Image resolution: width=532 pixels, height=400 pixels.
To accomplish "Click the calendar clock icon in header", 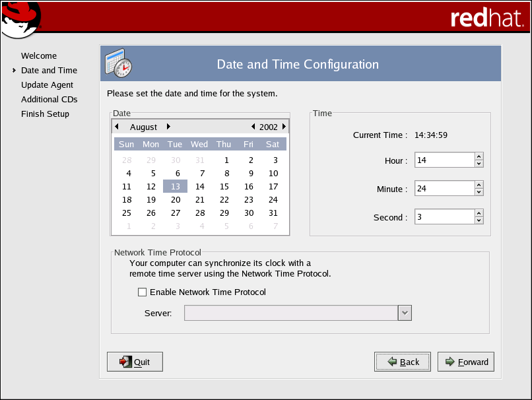I will click(119, 63).
